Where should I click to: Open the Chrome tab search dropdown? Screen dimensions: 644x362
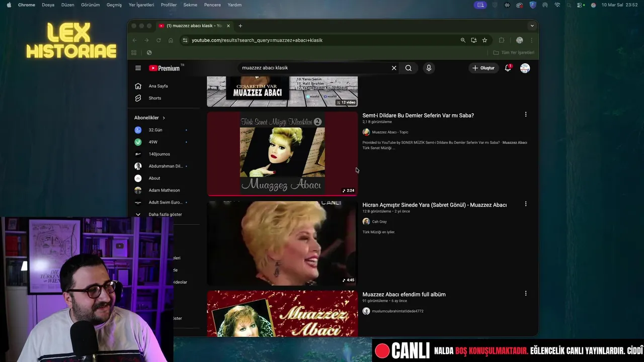coord(532,26)
